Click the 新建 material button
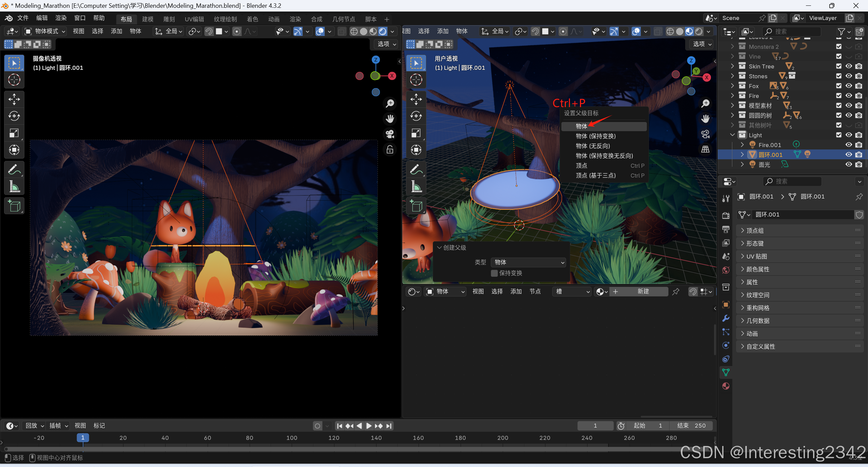The image size is (868, 467). click(x=643, y=291)
